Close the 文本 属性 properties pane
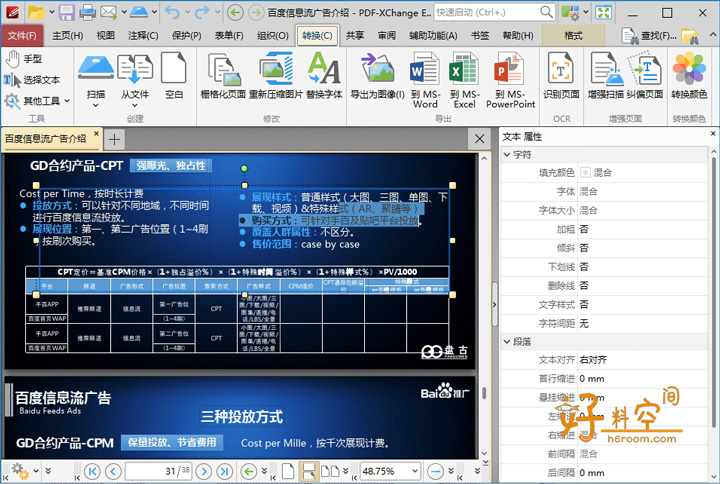 (713, 134)
